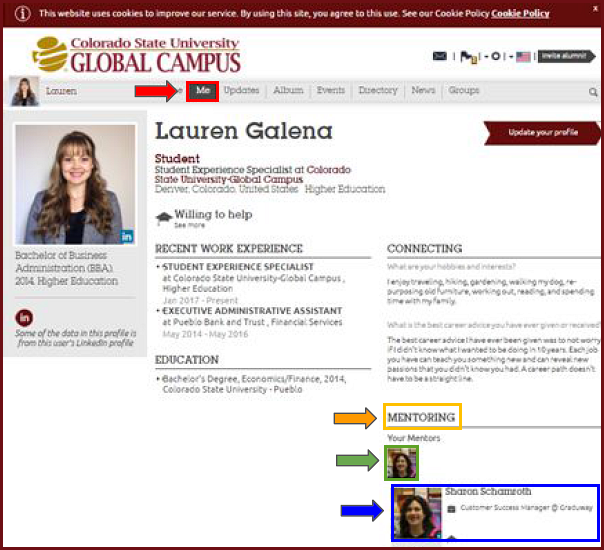Viewport: 604px width, 550px height.
Task: Click the 'What are your hobbies and interests?' question
Action: [451, 267]
